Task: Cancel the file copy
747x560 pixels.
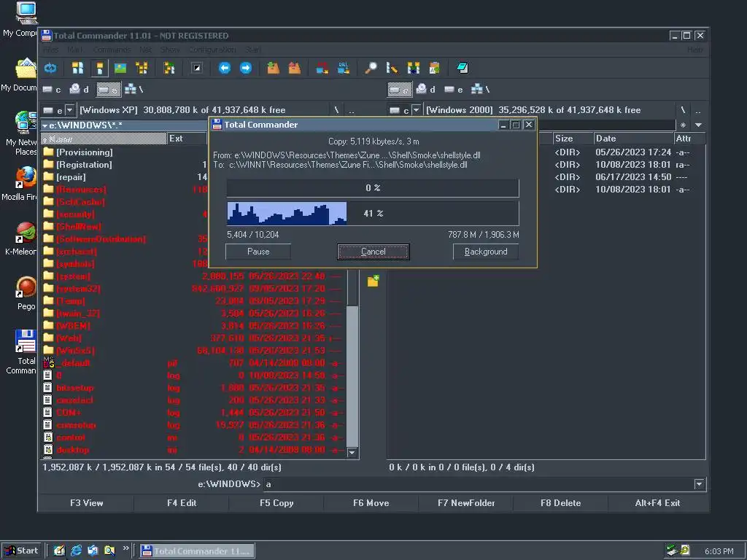Action: [x=373, y=252]
